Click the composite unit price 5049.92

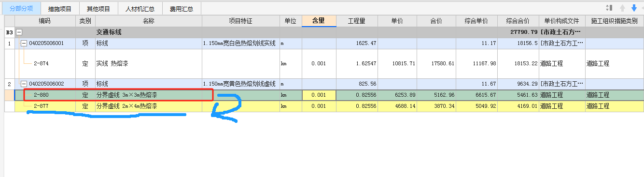click(486, 106)
